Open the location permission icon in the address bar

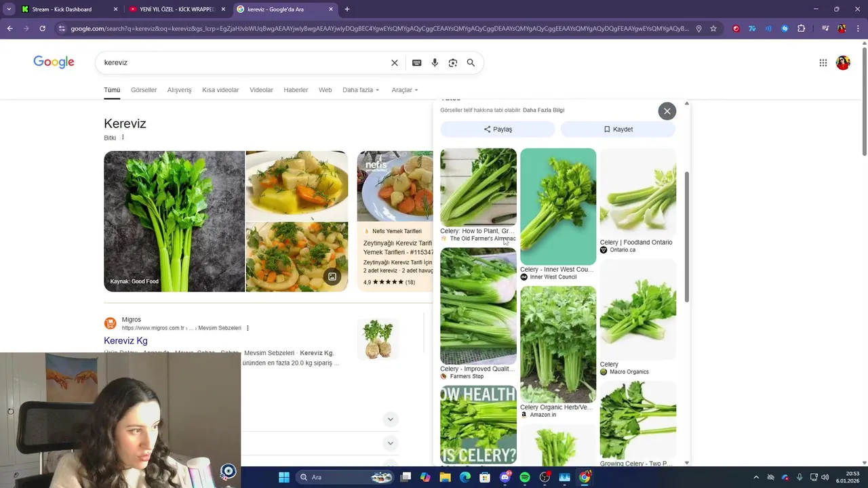[698, 28]
